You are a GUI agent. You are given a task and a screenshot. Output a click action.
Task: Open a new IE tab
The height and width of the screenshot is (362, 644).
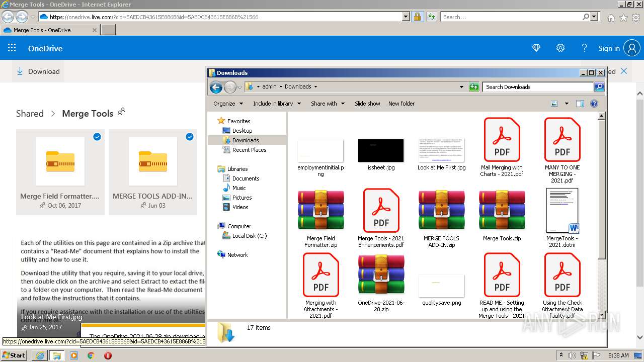108,30
